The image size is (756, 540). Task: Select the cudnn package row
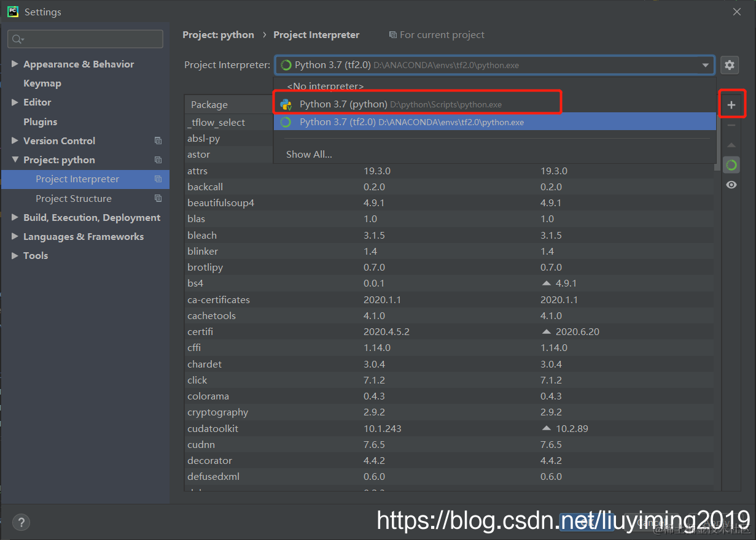click(450, 444)
